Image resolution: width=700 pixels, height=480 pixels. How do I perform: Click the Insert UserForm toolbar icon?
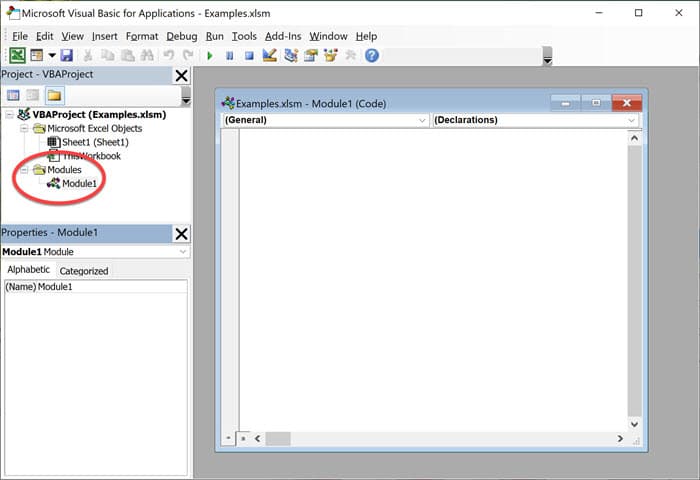[37, 55]
